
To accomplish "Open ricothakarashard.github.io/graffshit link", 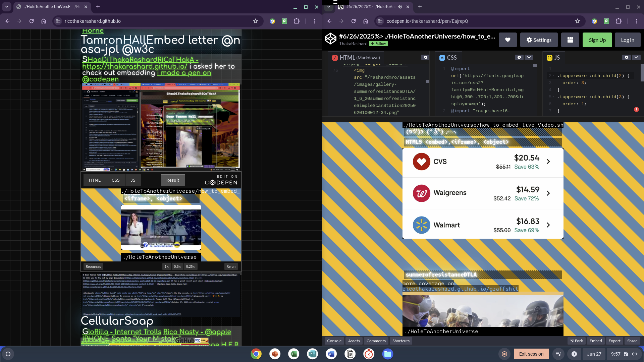I will click(x=460, y=289).
